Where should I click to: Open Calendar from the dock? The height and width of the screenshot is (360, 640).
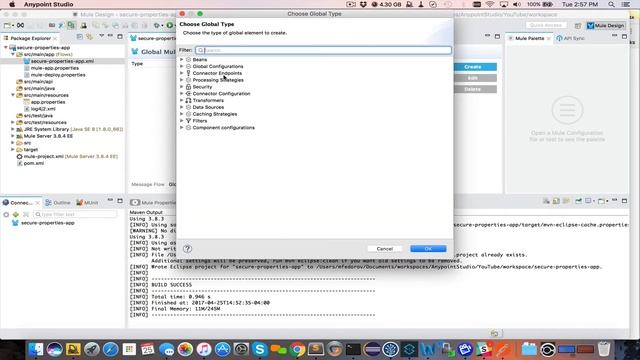coord(148,349)
